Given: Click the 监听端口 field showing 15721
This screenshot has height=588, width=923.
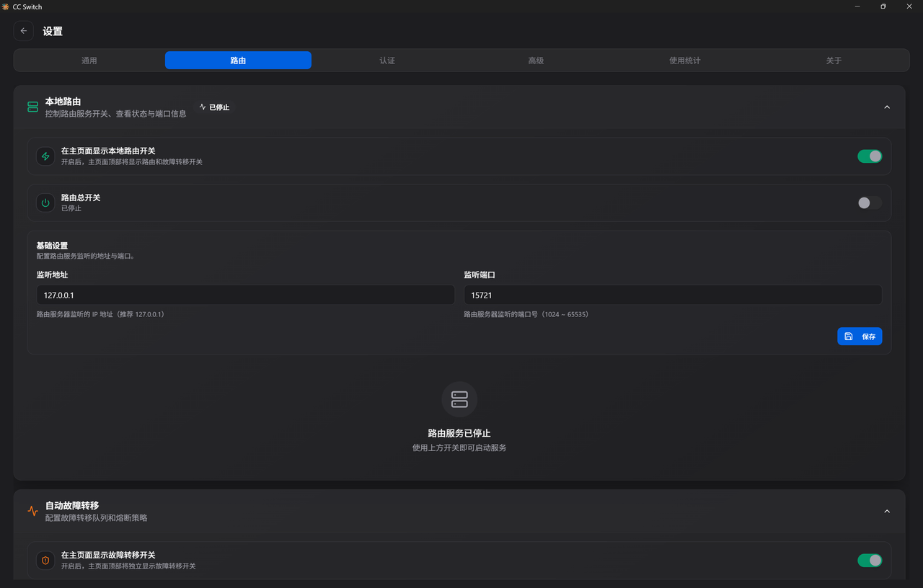Looking at the screenshot, I should pyautogui.click(x=673, y=295).
